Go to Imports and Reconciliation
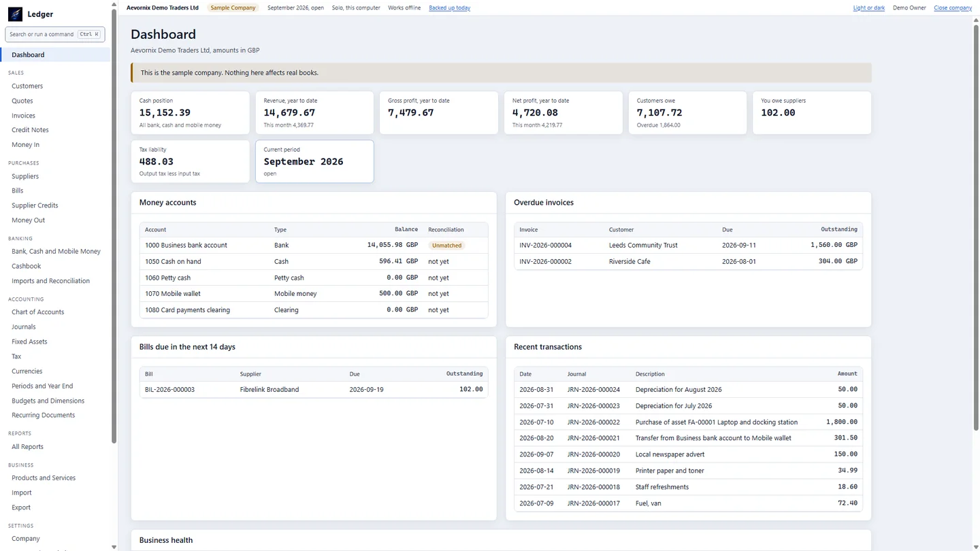The height and width of the screenshot is (551, 980). 50,281
